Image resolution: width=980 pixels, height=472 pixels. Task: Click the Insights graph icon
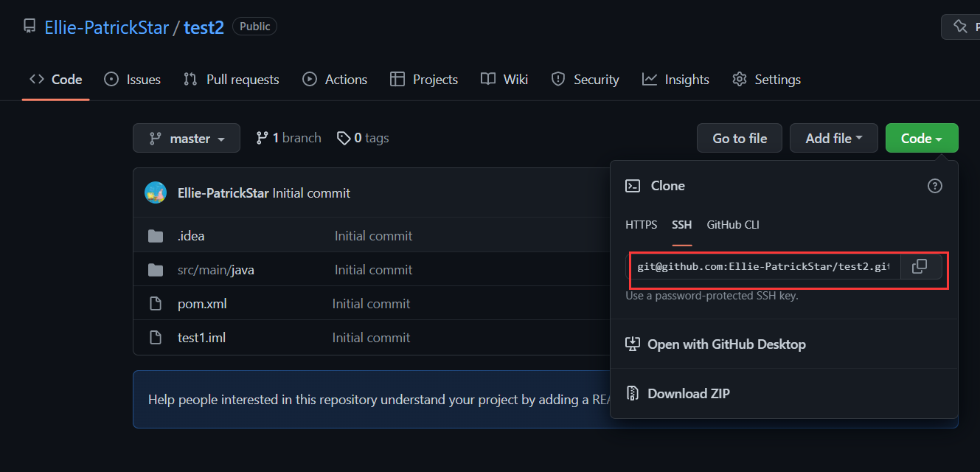[650, 79]
